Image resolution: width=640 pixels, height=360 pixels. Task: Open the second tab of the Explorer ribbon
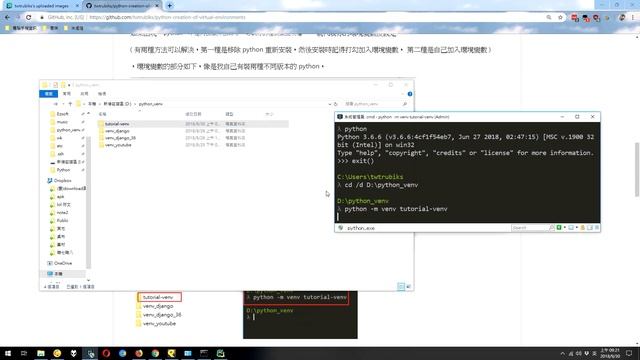coord(66,94)
